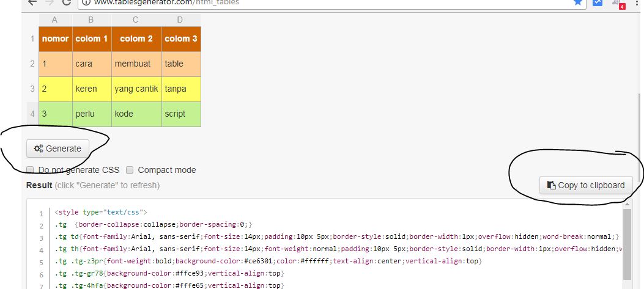Click the '.tg-z3pr' code line
This screenshot has width=644, height=289.
(x=268, y=261)
